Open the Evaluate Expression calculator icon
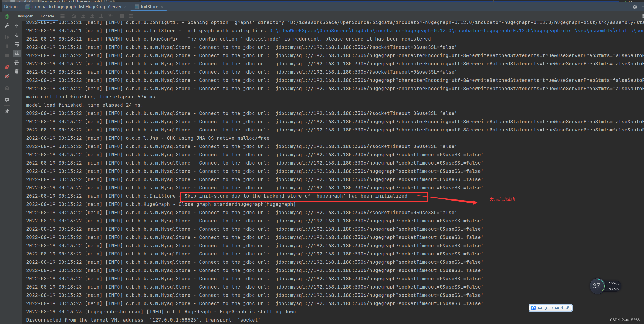This screenshot has width=644, height=324. click(122, 16)
